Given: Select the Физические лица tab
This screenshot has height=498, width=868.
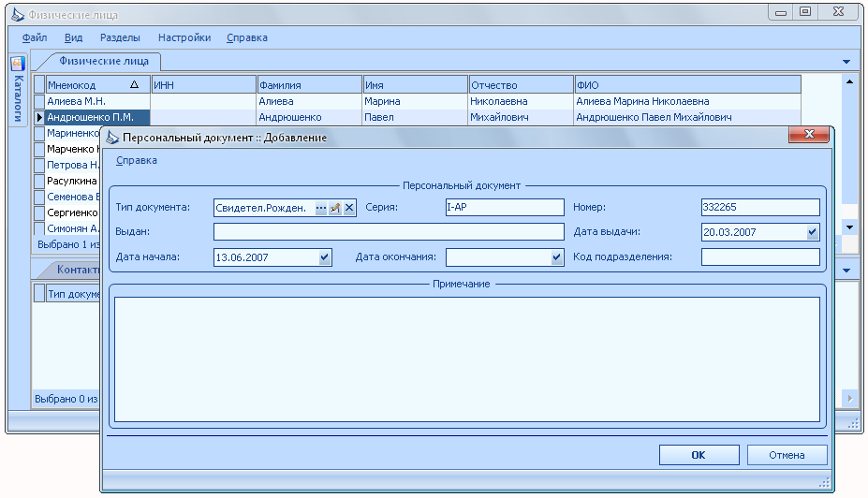Looking at the screenshot, I should pyautogui.click(x=104, y=61).
